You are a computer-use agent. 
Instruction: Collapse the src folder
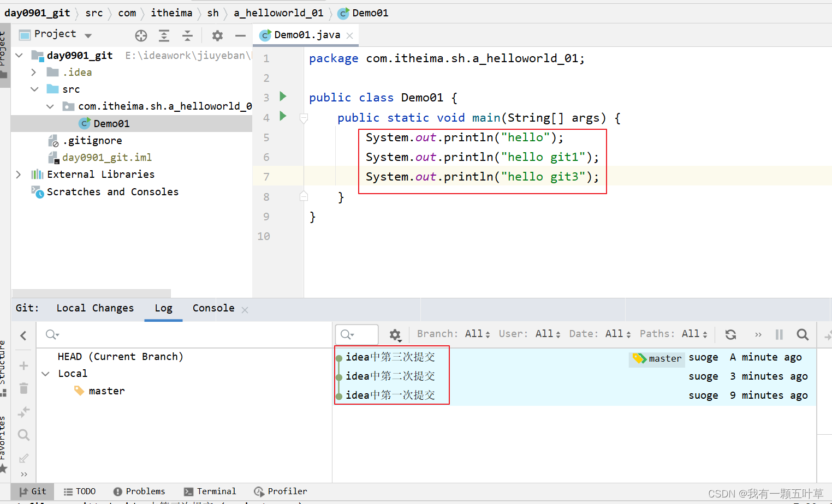click(34, 89)
